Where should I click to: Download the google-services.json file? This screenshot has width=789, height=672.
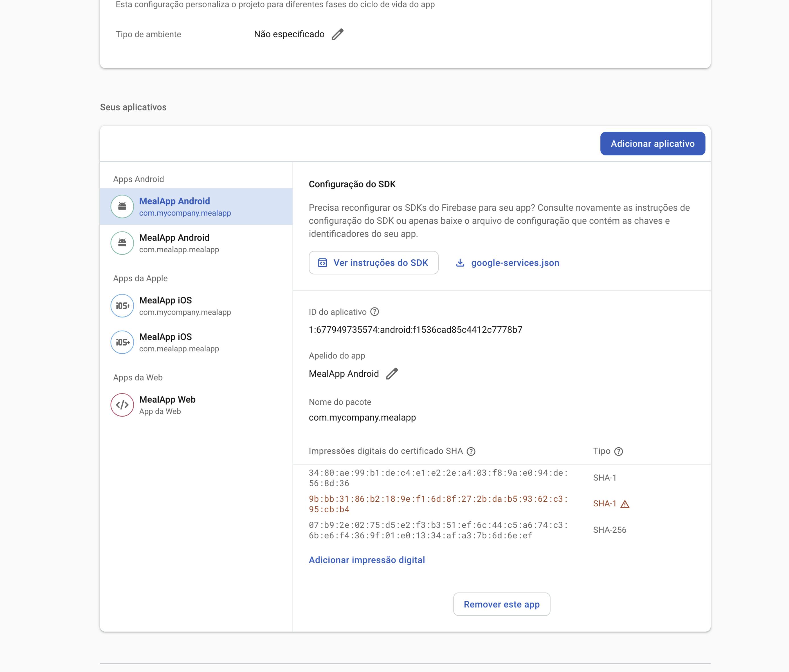515,263
